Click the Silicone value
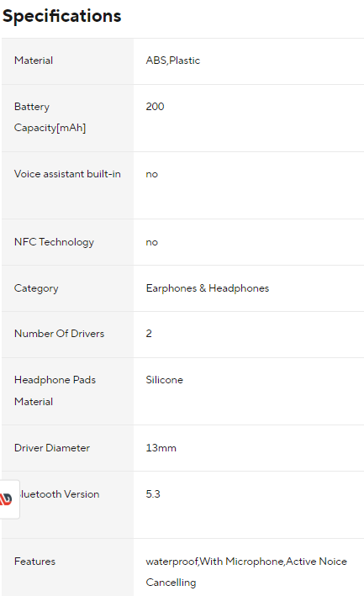364x596 pixels. pyautogui.click(x=165, y=380)
